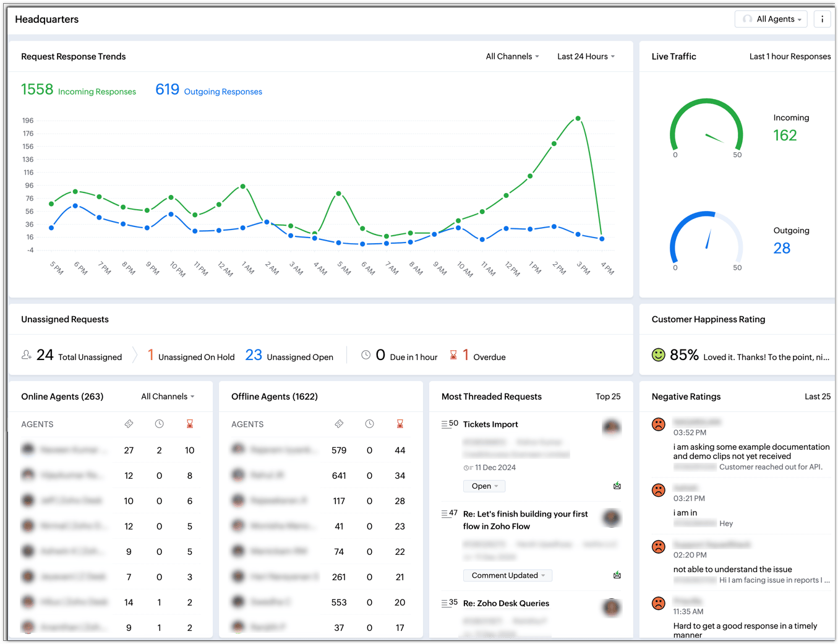Open the Comment Updated status dropdown
This screenshot has width=838, height=644.
click(508, 575)
